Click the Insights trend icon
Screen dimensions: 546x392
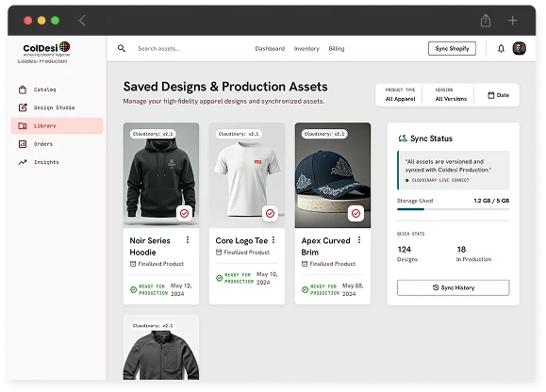23,162
